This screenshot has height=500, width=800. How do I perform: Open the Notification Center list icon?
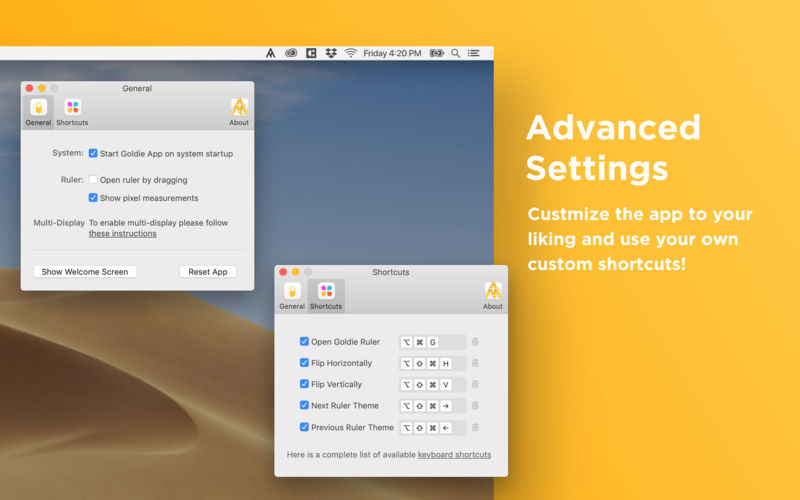coord(473,53)
